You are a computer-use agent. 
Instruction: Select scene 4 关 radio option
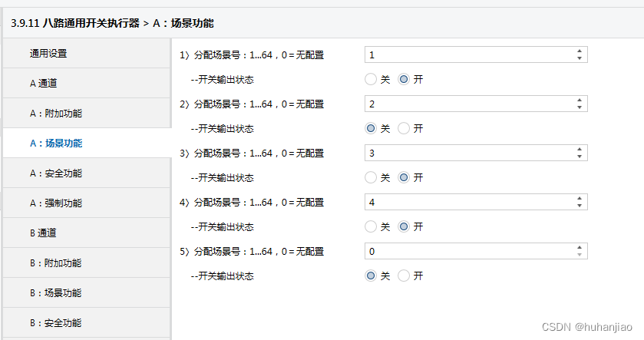click(371, 226)
